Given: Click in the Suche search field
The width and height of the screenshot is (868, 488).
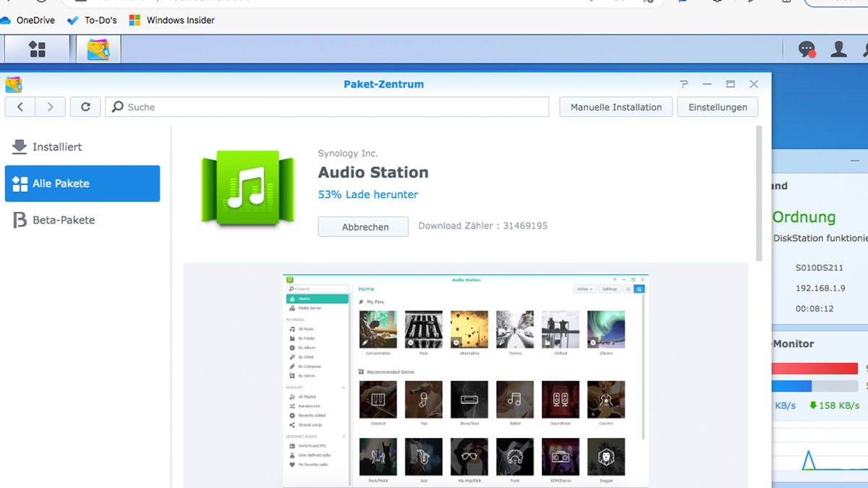Looking at the screenshot, I should (327, 107).
